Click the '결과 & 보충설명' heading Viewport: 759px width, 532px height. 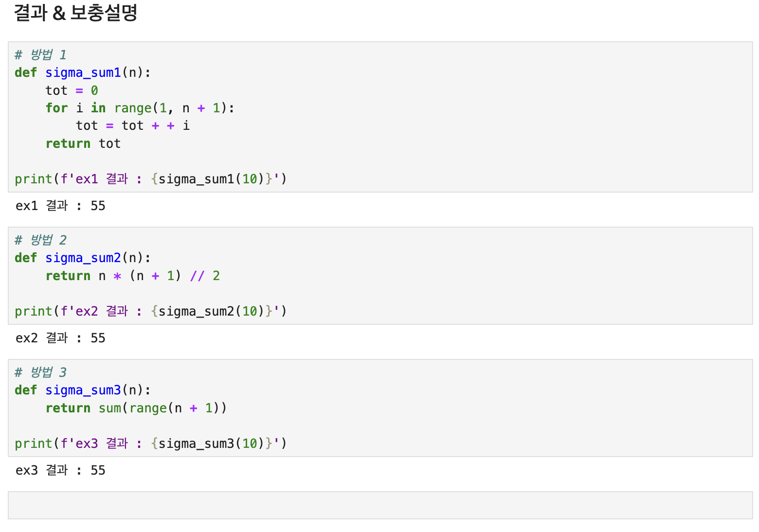click(75, 13)
